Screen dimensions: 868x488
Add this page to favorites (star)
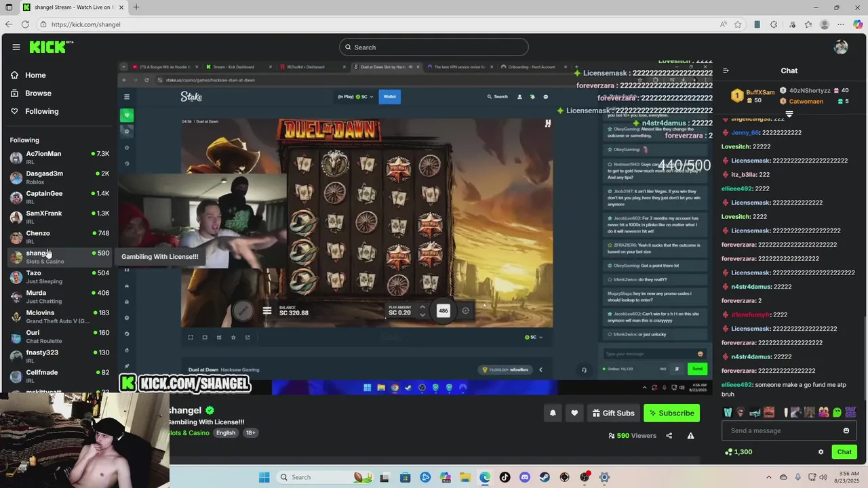738,24
